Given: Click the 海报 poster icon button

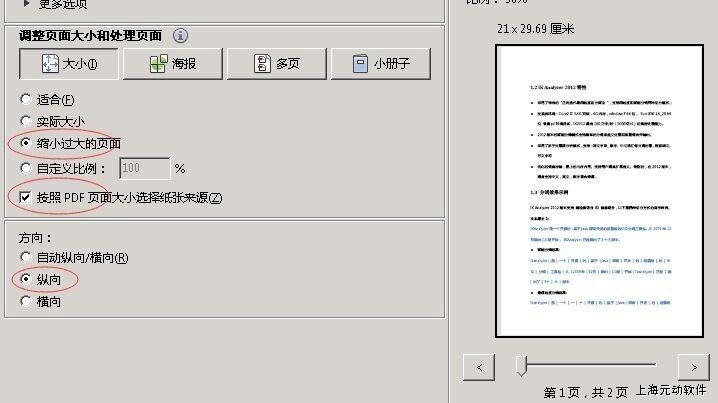Looking at the screenshot, I should coord(171,64).
